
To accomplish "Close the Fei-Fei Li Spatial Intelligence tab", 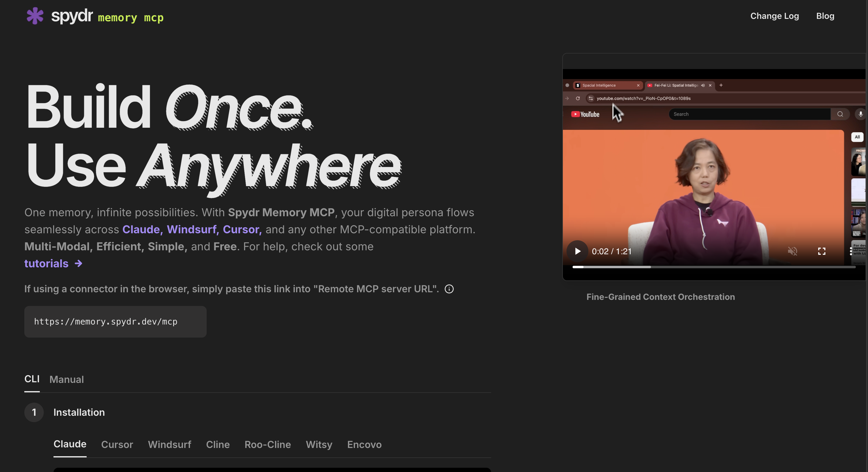I will click(x=710, y=85).
